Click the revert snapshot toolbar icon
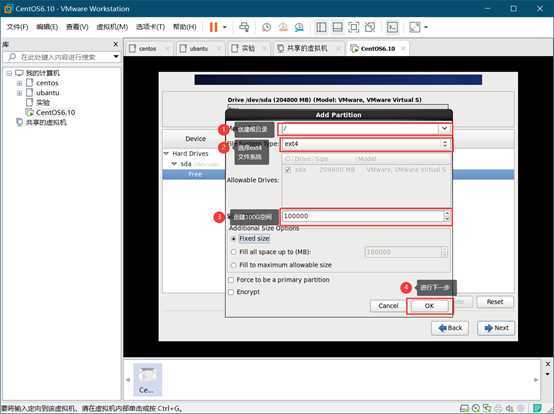Screen dimensions: 554x414 [283, 27]
